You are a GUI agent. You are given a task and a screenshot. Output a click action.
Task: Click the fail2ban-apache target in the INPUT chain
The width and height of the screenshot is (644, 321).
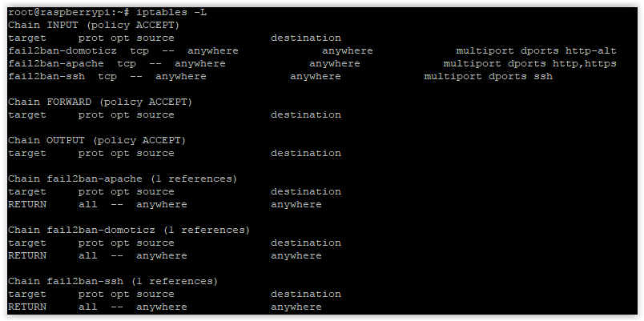click(x=56, y=63)
